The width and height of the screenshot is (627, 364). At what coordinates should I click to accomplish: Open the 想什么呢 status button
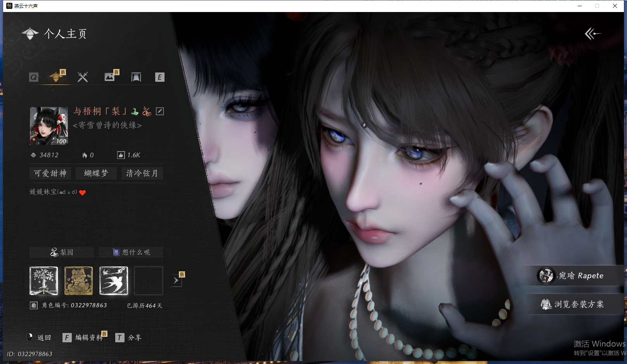131,252
